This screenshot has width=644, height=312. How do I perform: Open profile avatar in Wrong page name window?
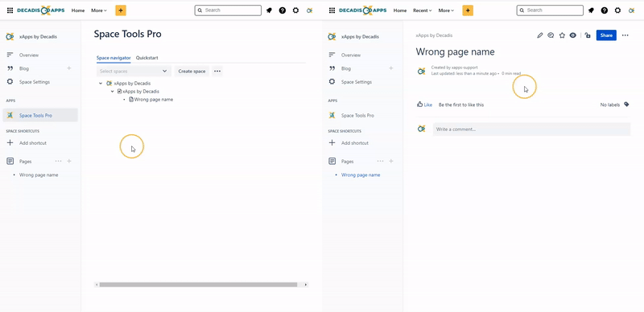(632, 10)
